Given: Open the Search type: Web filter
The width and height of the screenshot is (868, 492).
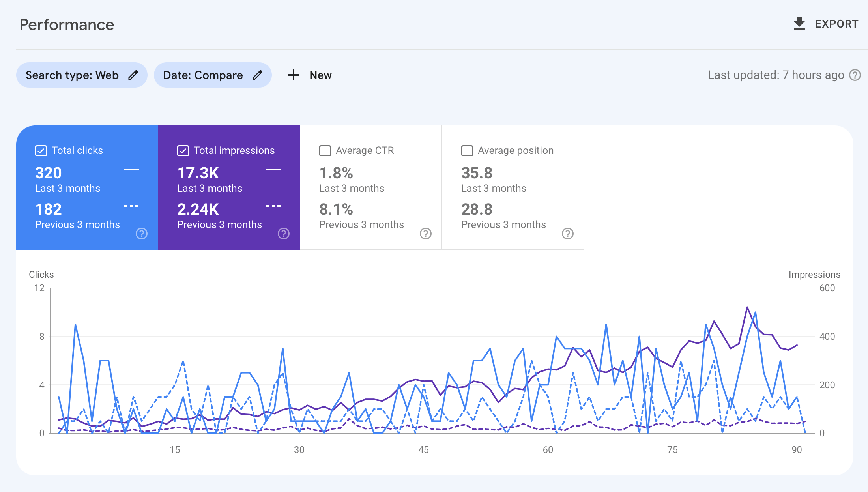Looking at the screenshot, I should coord(72,75).
